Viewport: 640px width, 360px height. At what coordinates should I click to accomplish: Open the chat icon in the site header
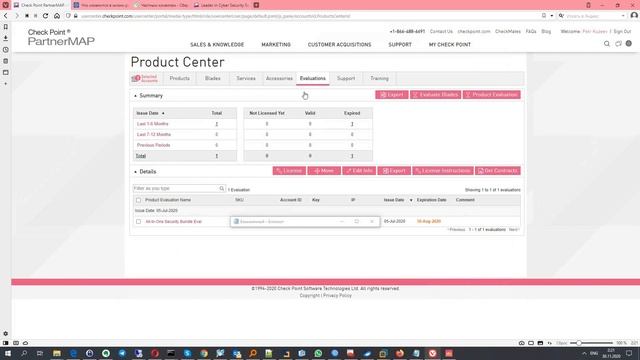click(x=618, y=44)
